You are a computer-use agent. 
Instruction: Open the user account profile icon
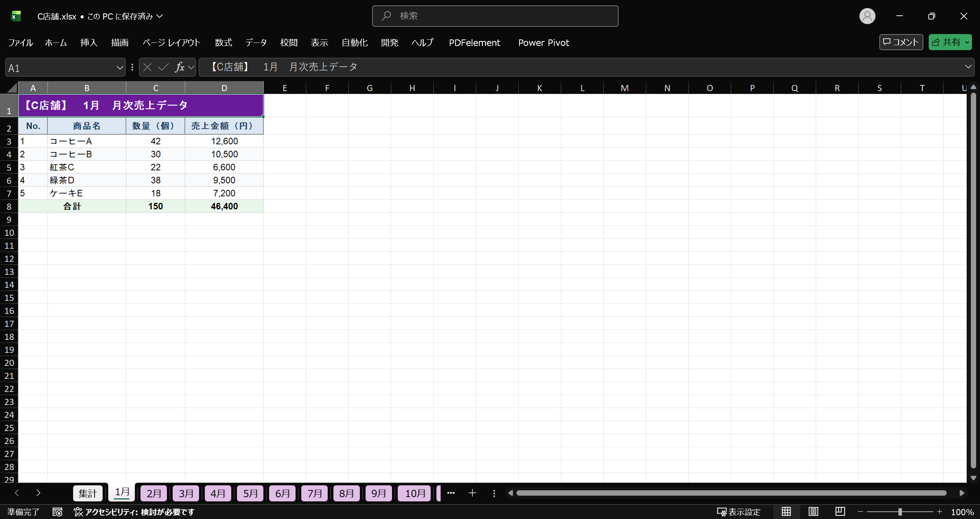(867, 16)
